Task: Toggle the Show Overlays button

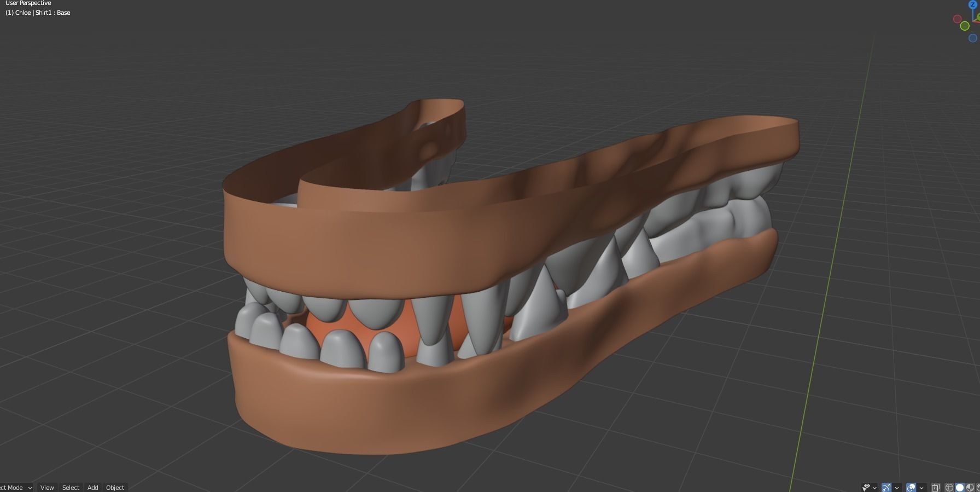Action: coord(911,487)
